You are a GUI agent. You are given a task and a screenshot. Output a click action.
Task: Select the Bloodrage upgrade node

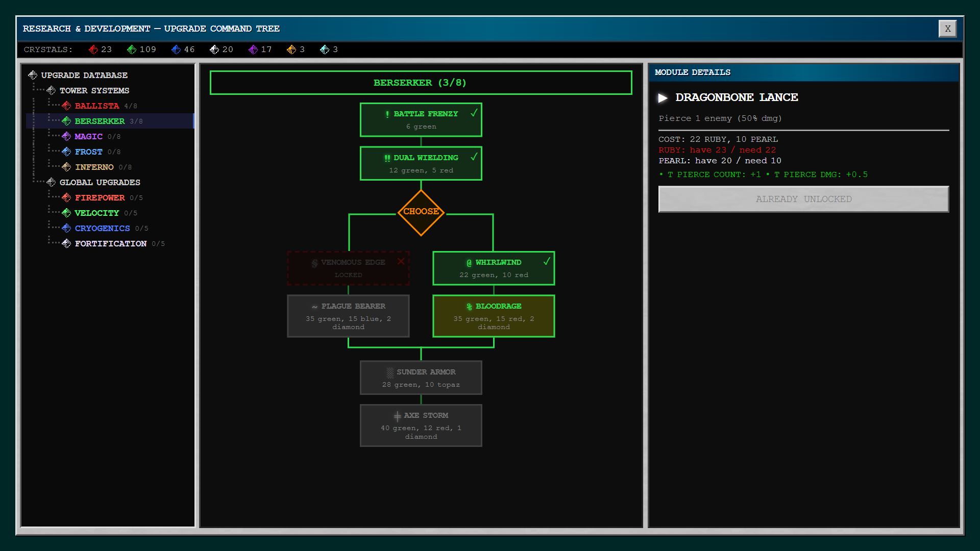click(x=493, y=316)
